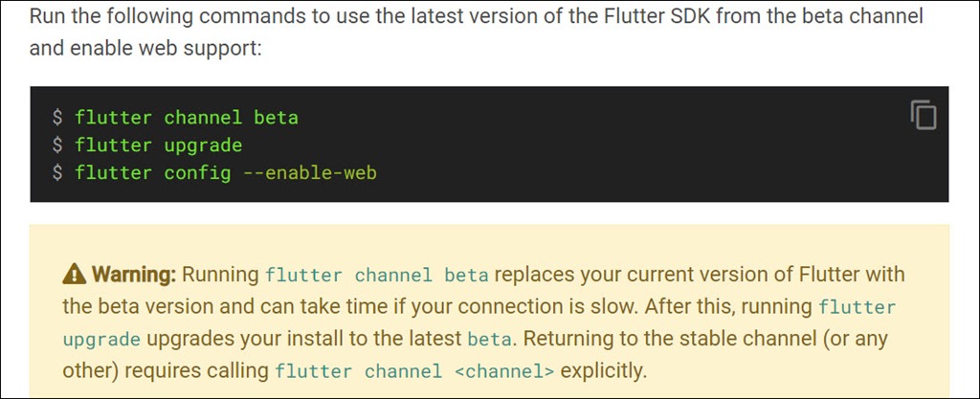Viewport: 980px width, 399px height.
Task: Click the '$ flutter upgrade' command line in code block
Action: pos(146,144)
